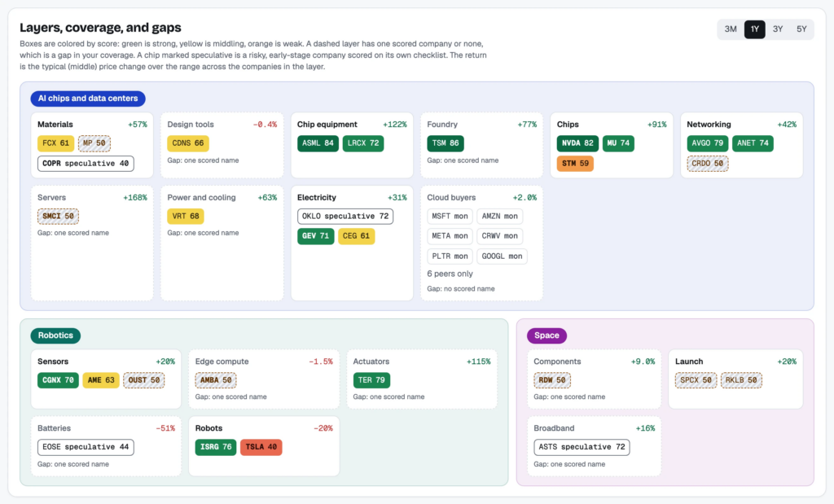Open the CDNS 66 chip
This screenshot has height=504, width=834.
coord(188,143)
